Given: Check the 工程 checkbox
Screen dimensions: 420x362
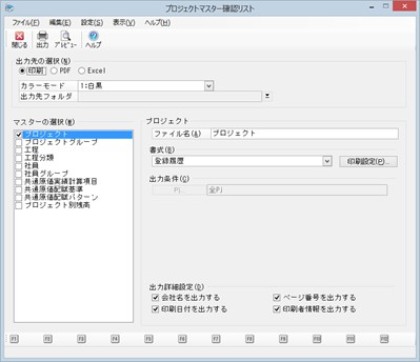Looking at the screenshot, I should point(19,150).
